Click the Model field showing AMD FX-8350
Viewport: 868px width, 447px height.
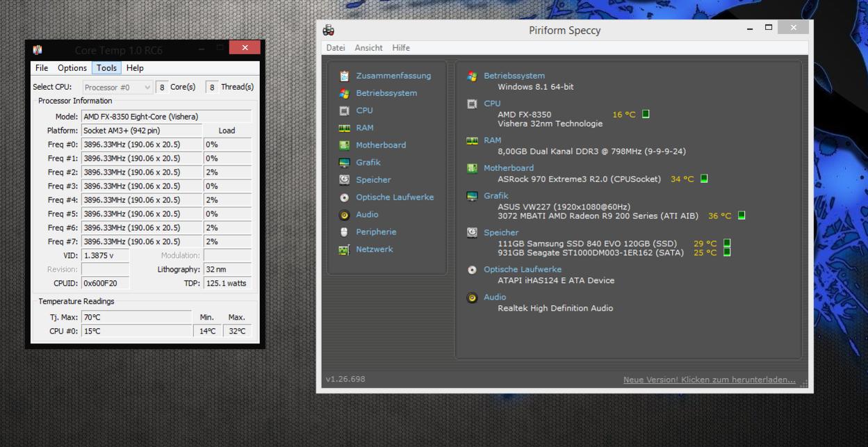point(166,117)
